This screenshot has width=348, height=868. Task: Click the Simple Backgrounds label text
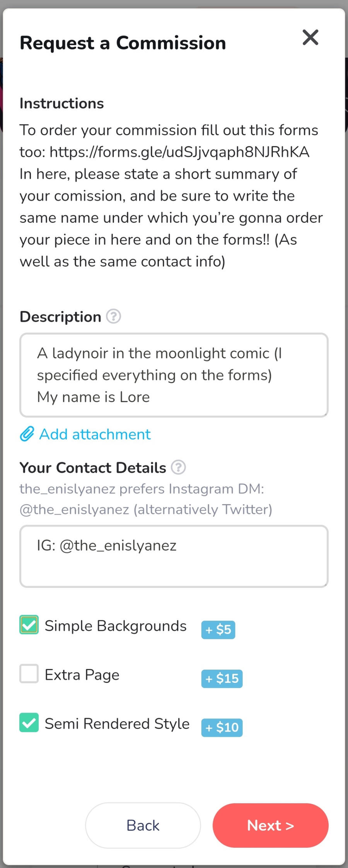116,626
